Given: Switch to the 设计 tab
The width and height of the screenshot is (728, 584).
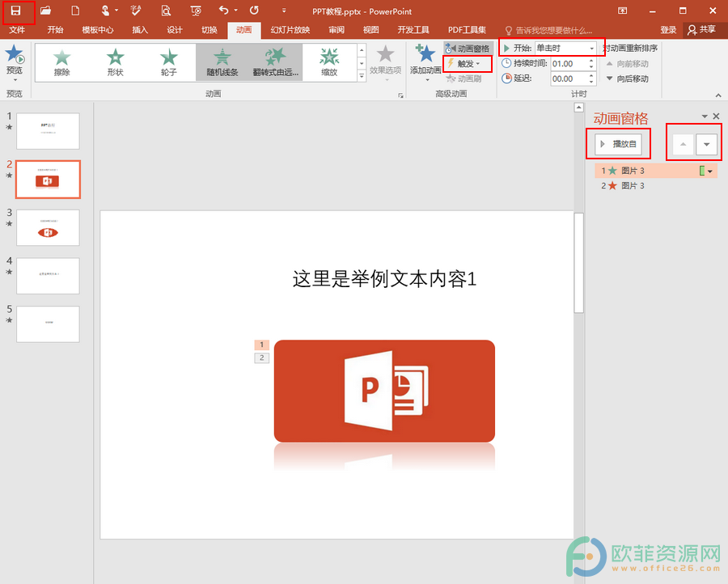Looking at the screenshot, I should [x=175, y=30].
